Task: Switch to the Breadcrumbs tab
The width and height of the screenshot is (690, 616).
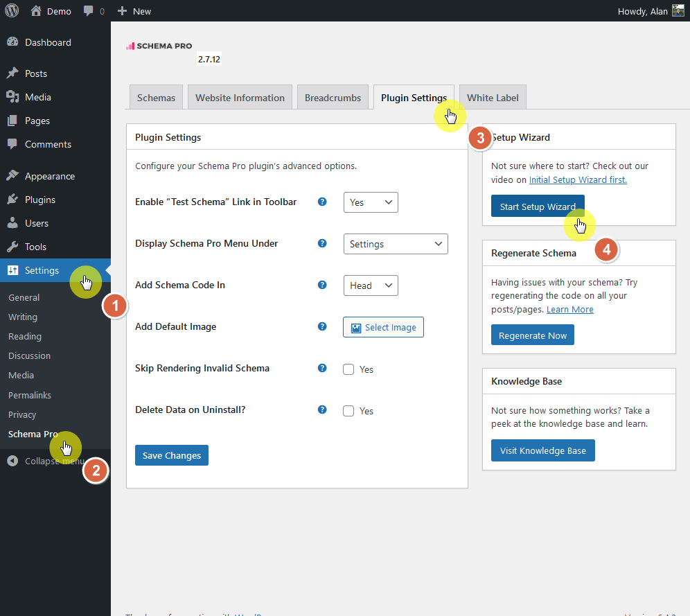Action: [333, 97]
